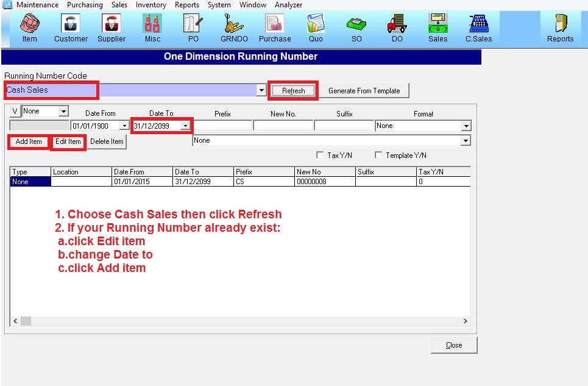Open the Inventory menu
The width and height of the screenshot is (588, 386).
click(151, 5)
